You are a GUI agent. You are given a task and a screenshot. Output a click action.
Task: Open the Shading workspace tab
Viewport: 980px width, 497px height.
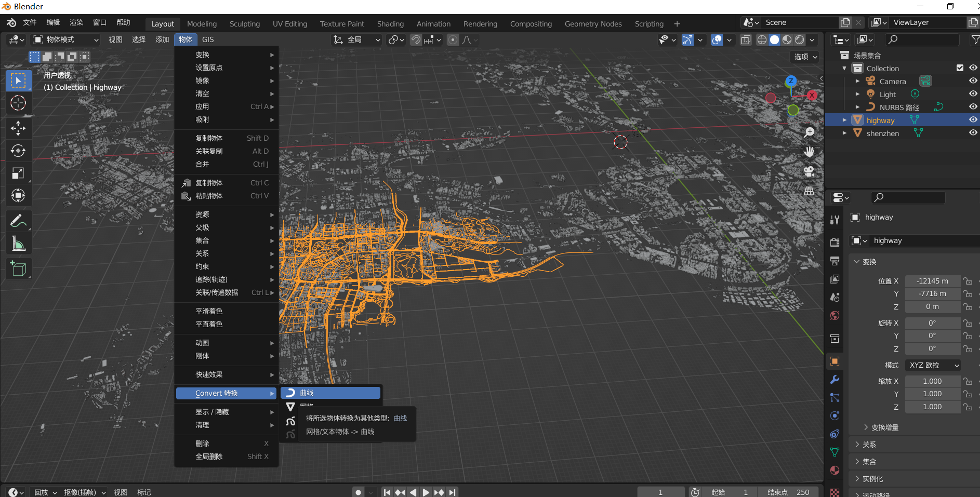[390, 24]
